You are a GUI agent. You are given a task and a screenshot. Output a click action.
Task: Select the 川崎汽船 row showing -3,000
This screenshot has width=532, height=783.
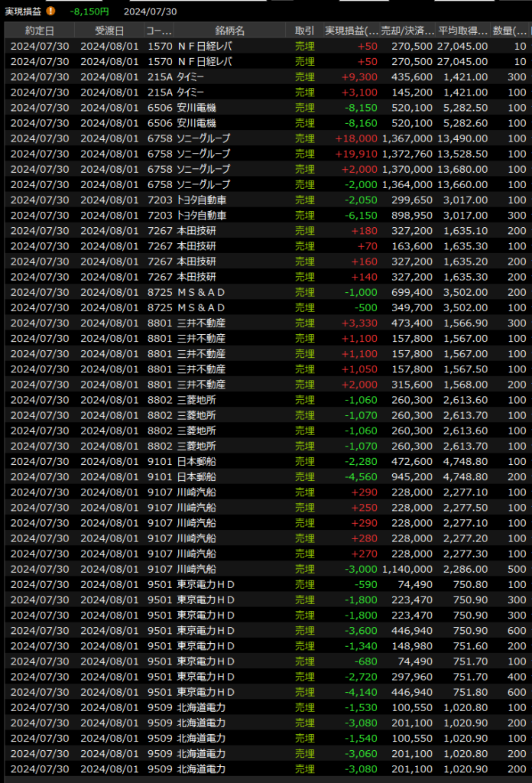(x=266, y=569)
